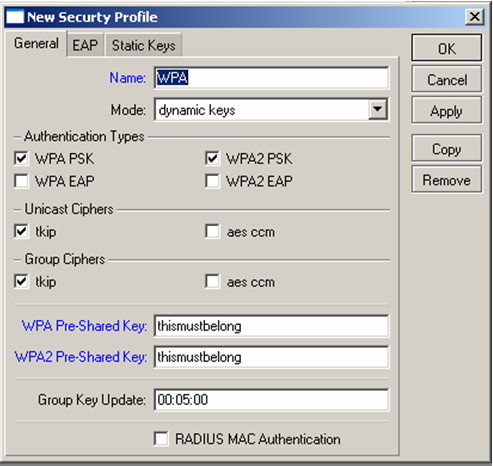Switch to the EAP tab

tap(85, 45)
